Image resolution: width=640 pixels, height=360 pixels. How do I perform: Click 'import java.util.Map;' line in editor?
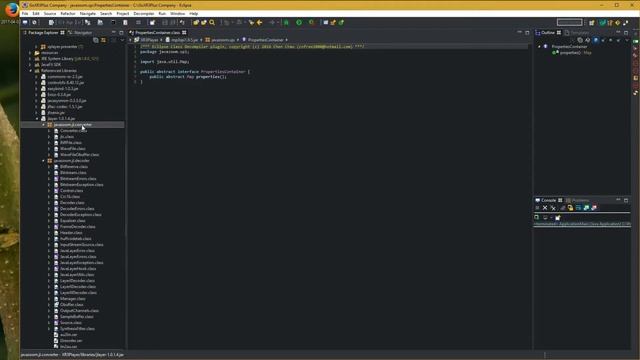(164, 62)
